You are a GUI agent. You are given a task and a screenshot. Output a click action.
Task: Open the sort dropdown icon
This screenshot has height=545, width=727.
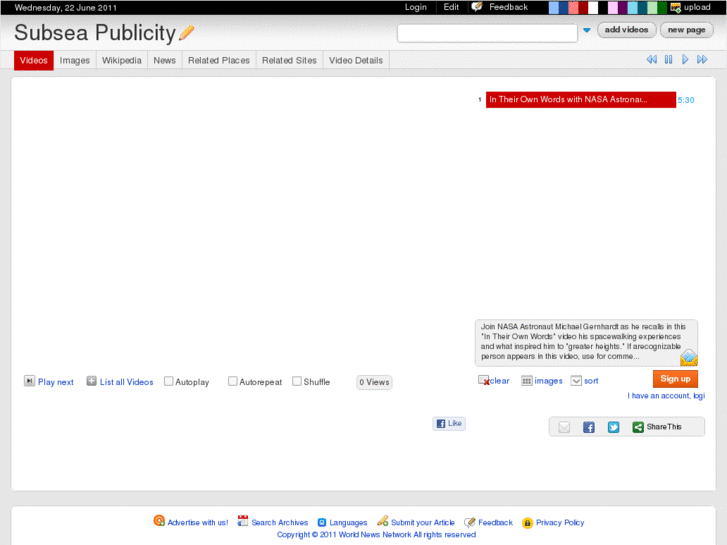(x=576, y=381)
